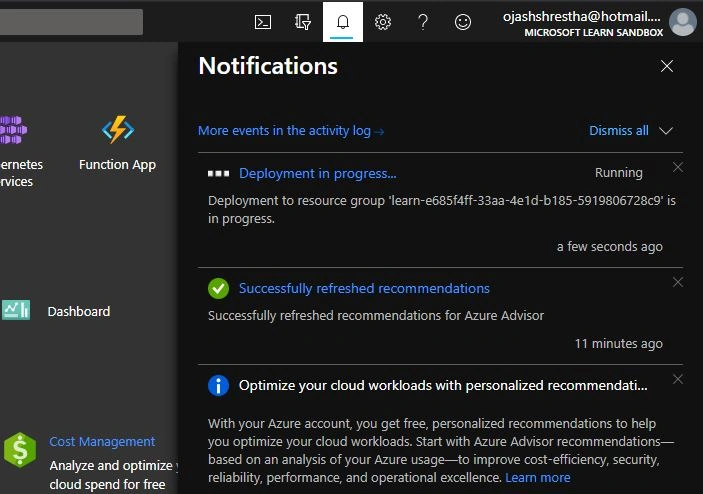Click Dismiss all notifications

pos(619,130)
